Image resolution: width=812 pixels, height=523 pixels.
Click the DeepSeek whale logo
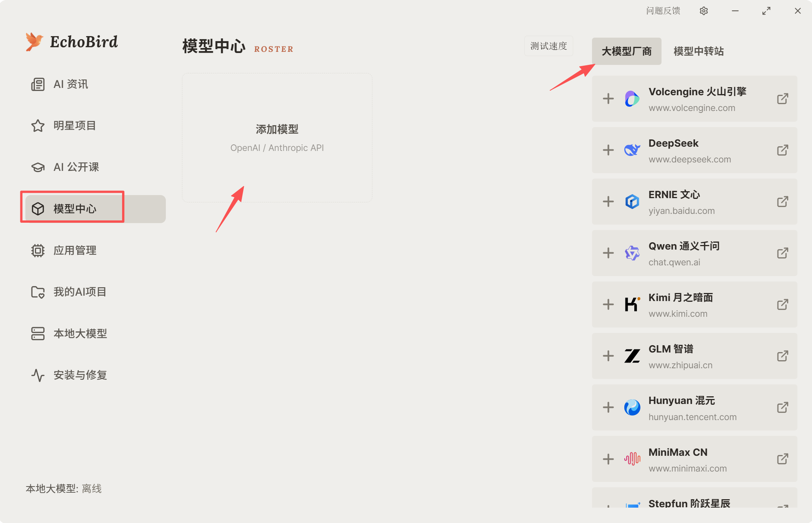(632, 150)
